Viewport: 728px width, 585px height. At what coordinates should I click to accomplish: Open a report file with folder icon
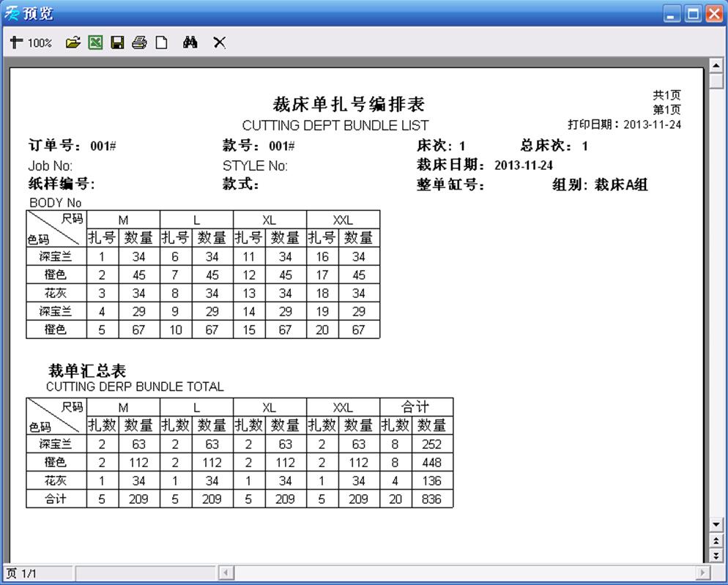pos(73,42)
